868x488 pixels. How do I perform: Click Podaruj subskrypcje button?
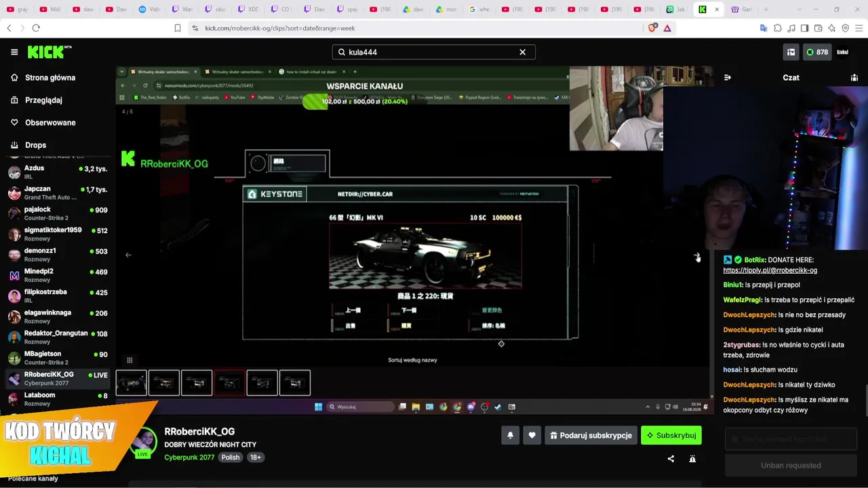(x=591, y=435)
